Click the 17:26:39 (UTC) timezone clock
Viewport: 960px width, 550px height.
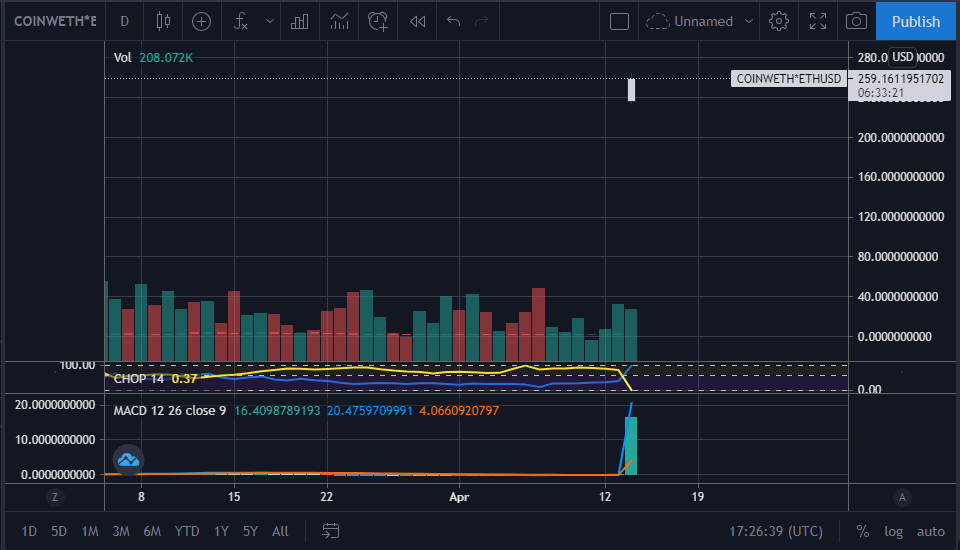click(776, 531)
